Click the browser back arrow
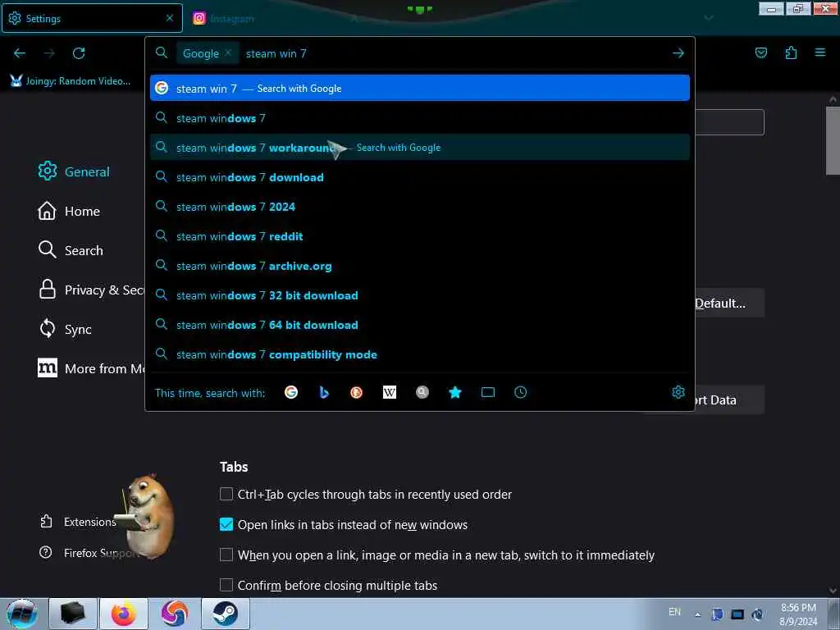 point(20,53)
